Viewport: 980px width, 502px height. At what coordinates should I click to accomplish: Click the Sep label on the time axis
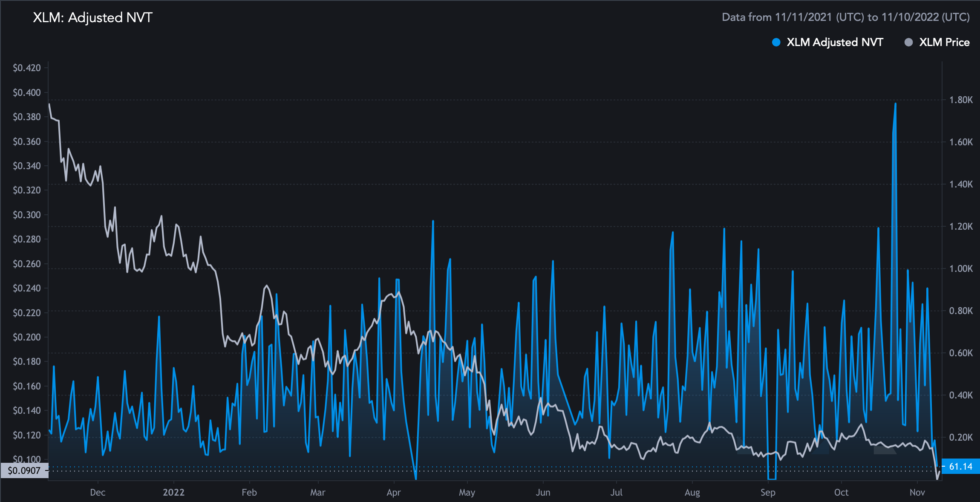768,493
